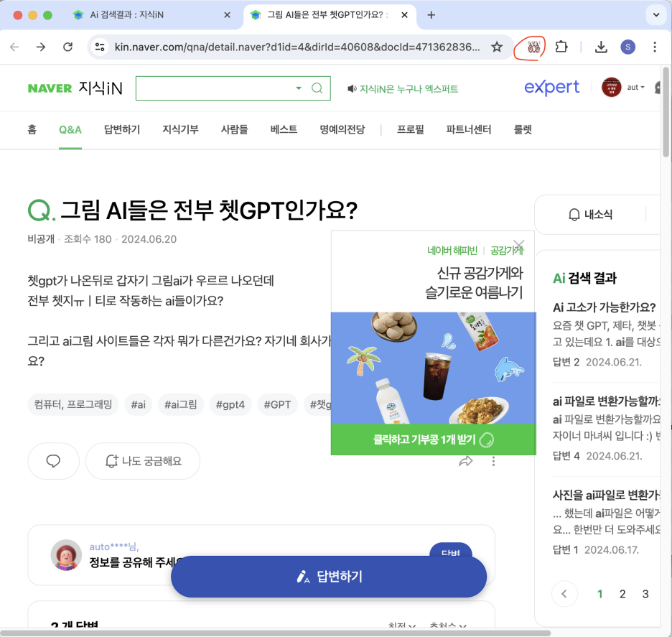Open the 명예의전당 menu

pos(342,129)
